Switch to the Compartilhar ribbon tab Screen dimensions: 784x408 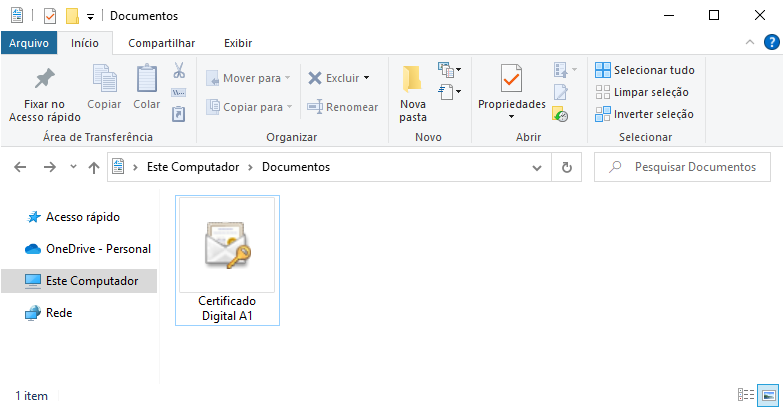pos(162,43)
